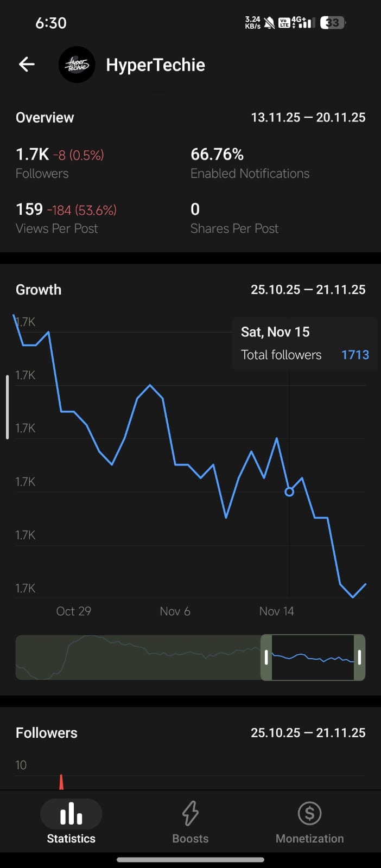Tap the Boosts lightning bolt icon
The height and width of the screenshot is (868, 381).
(190, 814)
